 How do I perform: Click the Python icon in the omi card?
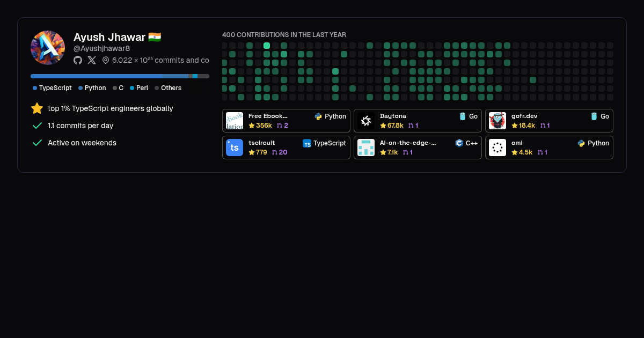coord(581,143)
